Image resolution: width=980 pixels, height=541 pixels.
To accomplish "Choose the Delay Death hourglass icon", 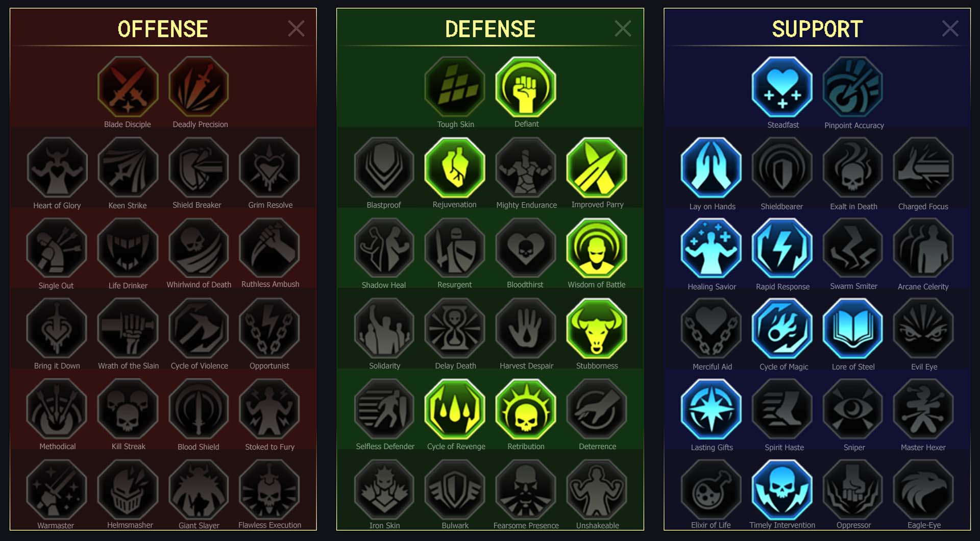I will [x=455, y=329].
